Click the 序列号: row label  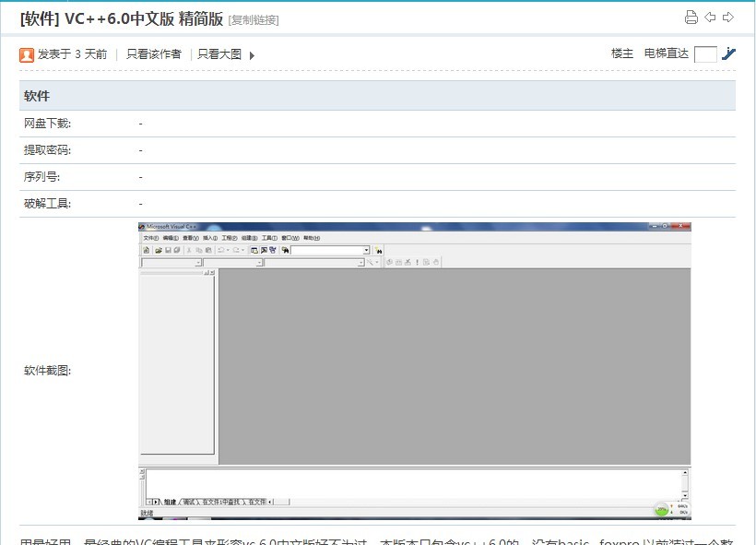tap(41, 177)
